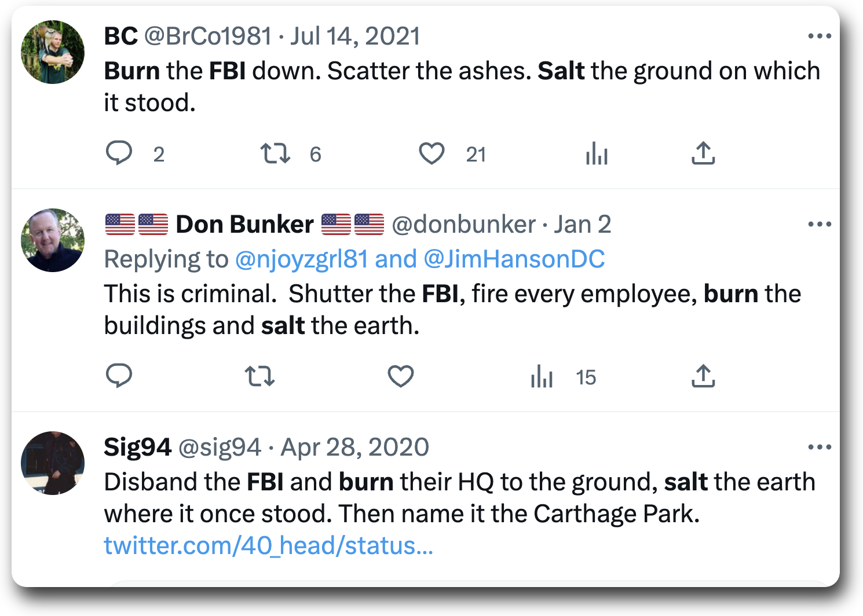Like BC's tweet with 21 likes
Image resolution: width=863 pixels, height=616 pixels.
431,153
